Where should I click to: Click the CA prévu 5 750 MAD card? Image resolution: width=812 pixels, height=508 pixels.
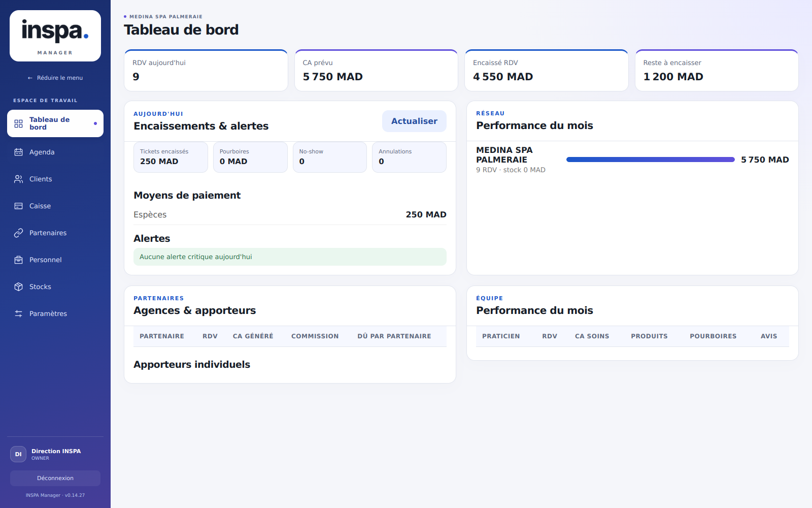[376, 71]
